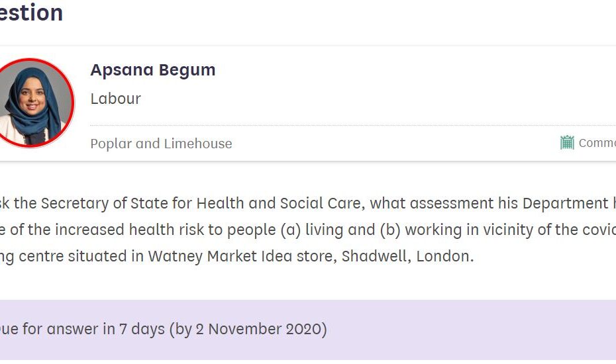
Task: Click the Commons portcullis icon
Action: (567, 142)
